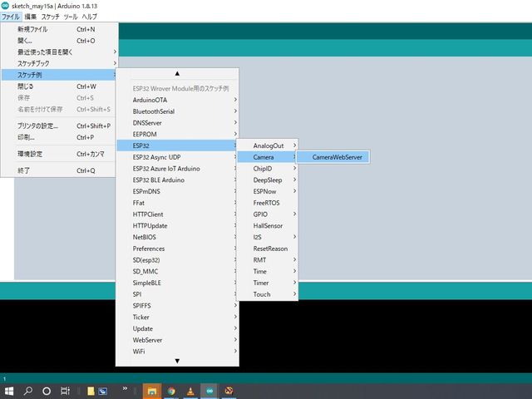Select highlighted ESP32 examples entry

177,145
